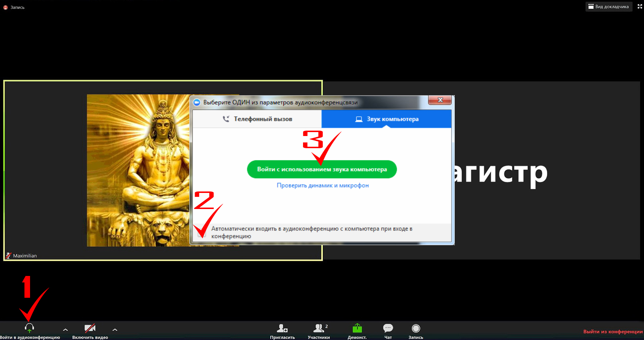Close the audio conference options dialog

pos(440,100)
